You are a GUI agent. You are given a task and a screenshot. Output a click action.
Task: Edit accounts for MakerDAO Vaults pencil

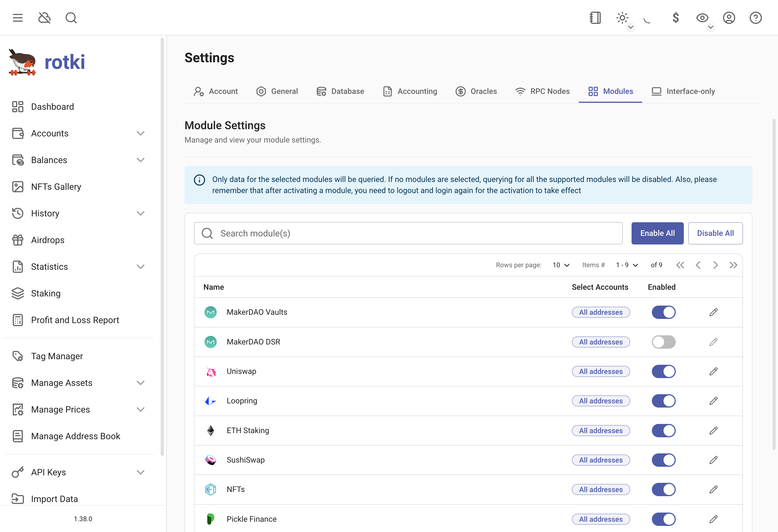pos(713,312)
